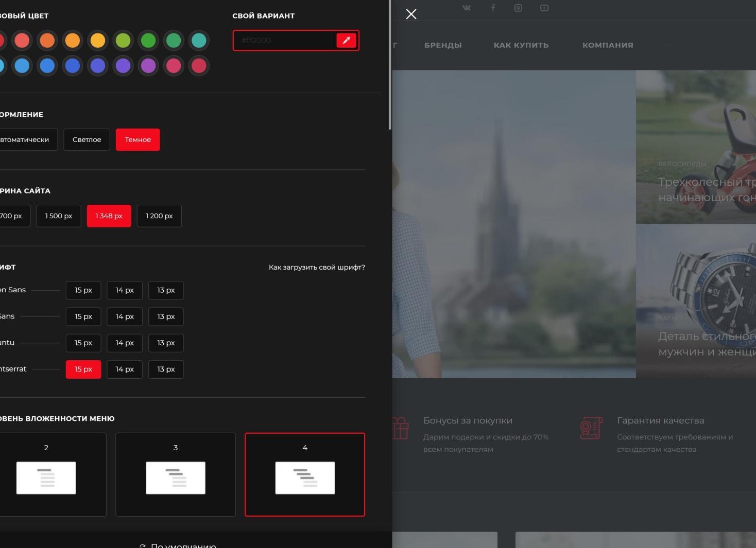Click the eyedropper color picker icon
756x548 pixels.
346,41
